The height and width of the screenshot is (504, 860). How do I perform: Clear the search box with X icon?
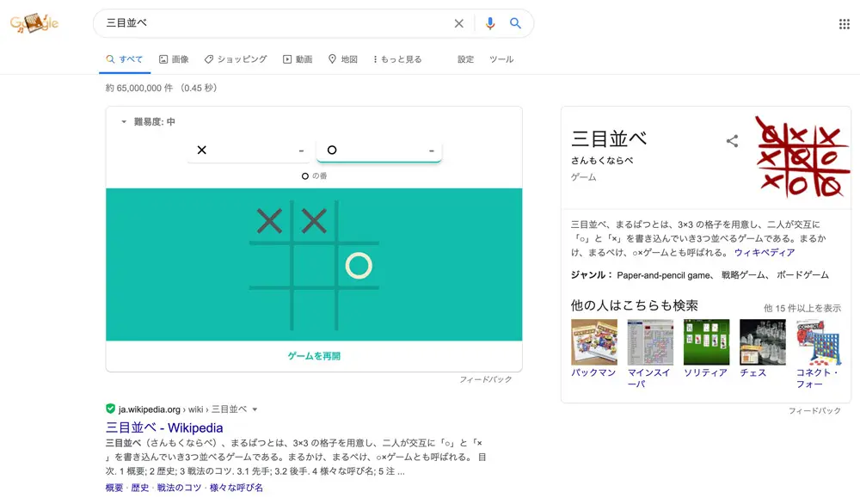coord(459,23)
